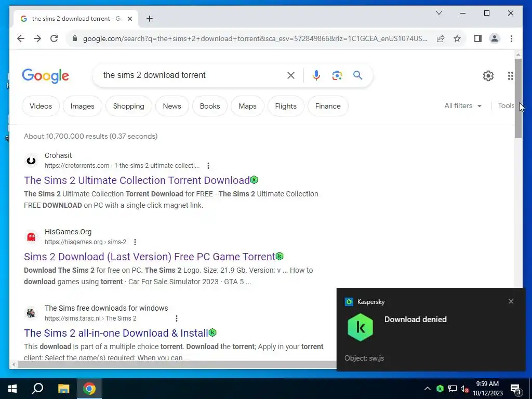Screen dimensions: 532x399
Task: Search by image with Google Lens
Action: [x=337, y=75]
